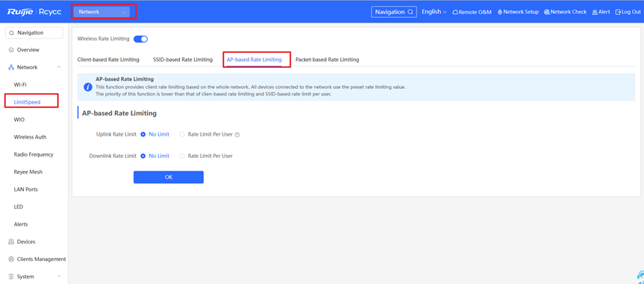Viewport: 644px width, 284px height.
Task: Click the Network section icon in sidebar
Action: pos(11,67)
